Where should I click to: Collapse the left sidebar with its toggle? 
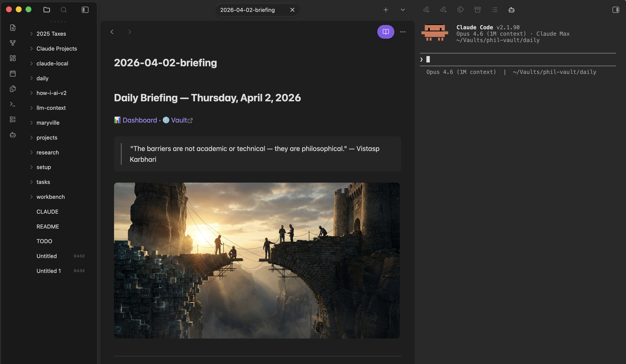coord(85,10)
